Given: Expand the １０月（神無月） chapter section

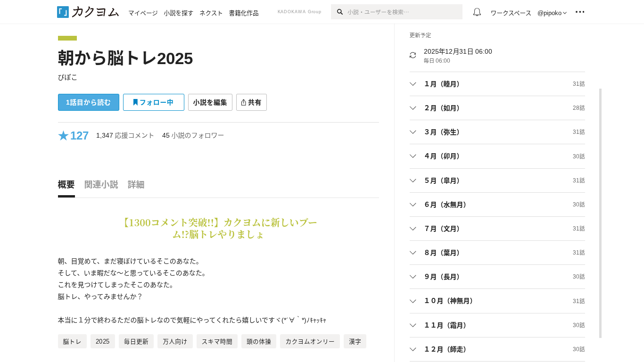Looking at the screenshot, I should pyautogui.click(x=413, y=301).
